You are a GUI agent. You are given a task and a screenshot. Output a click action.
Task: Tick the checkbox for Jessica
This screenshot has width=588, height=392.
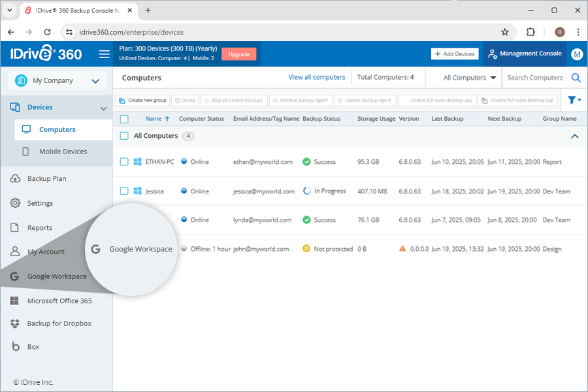click(x=124, y=191)
